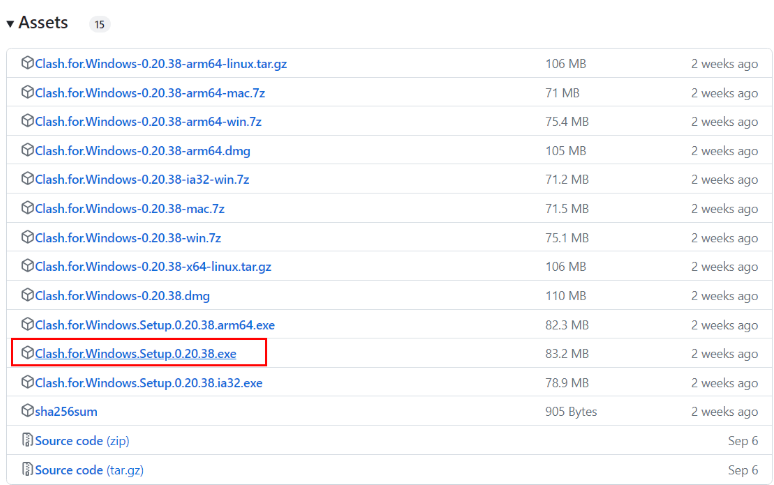Download Clash.for.Windows-0.20.38-arm64.dmg

pyautogui.click(x=143, y=151)
